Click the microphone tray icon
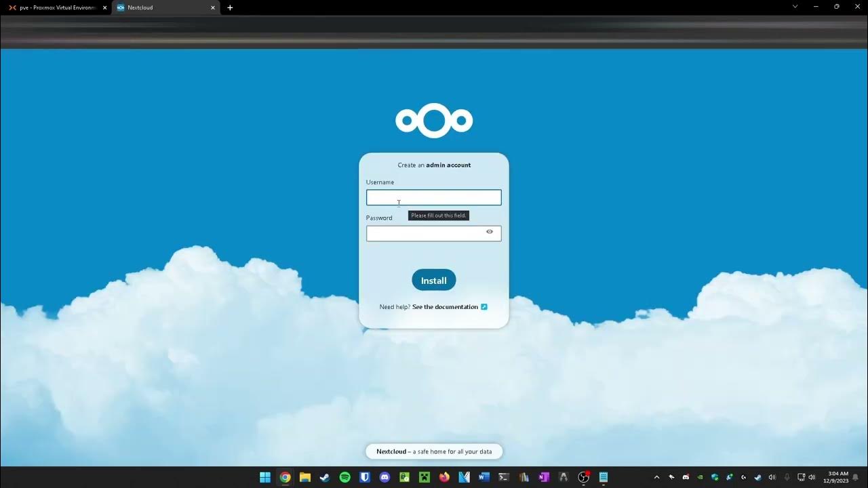Viewport: 868px width, 488px height. (x=787, y=477)
